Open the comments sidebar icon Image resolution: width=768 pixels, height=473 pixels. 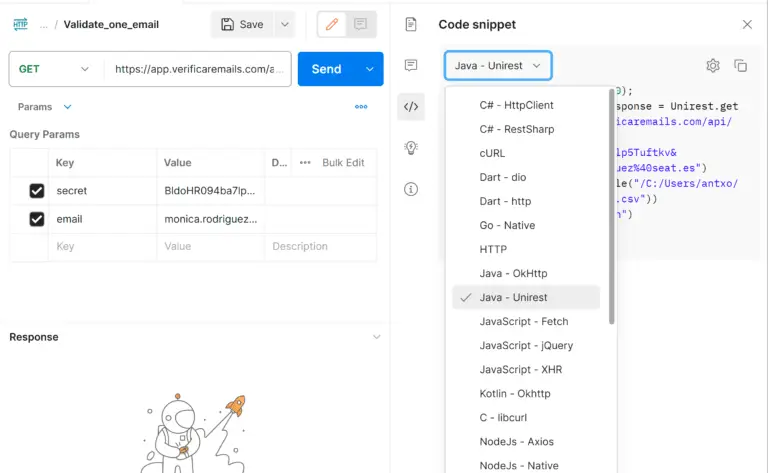[x=411, y=65]
